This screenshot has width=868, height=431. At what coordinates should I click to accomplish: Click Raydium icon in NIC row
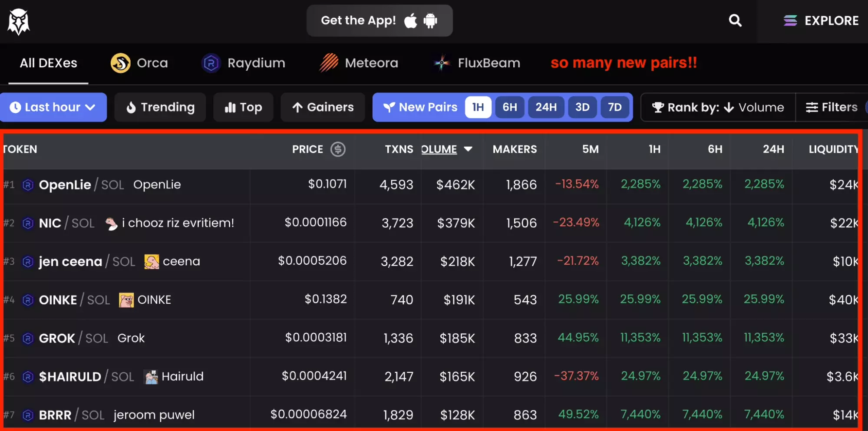[x=28, y=223]
